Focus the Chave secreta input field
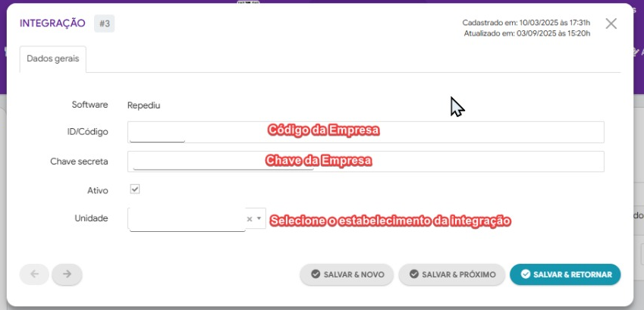Screen dimensions: 644x310 (366, 161)
